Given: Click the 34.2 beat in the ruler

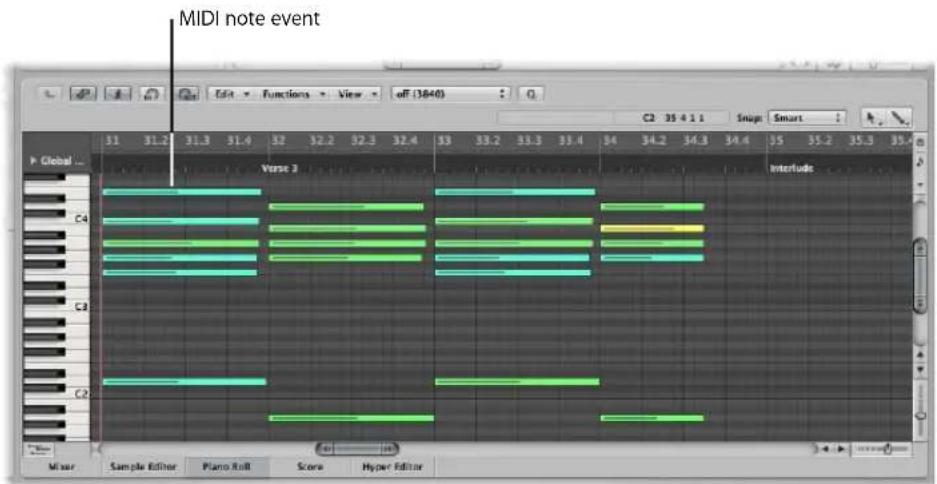Looking at the screenshot, I should point(654,141).
